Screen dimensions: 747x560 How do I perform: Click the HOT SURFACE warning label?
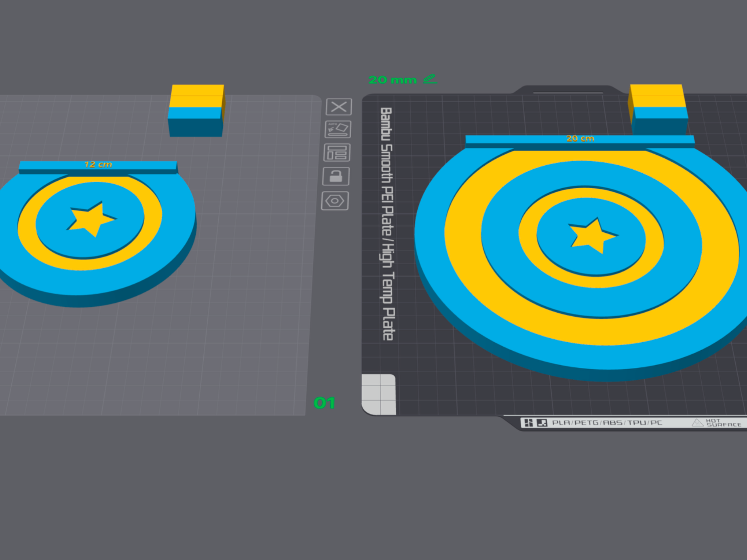(x=717, y=423)
